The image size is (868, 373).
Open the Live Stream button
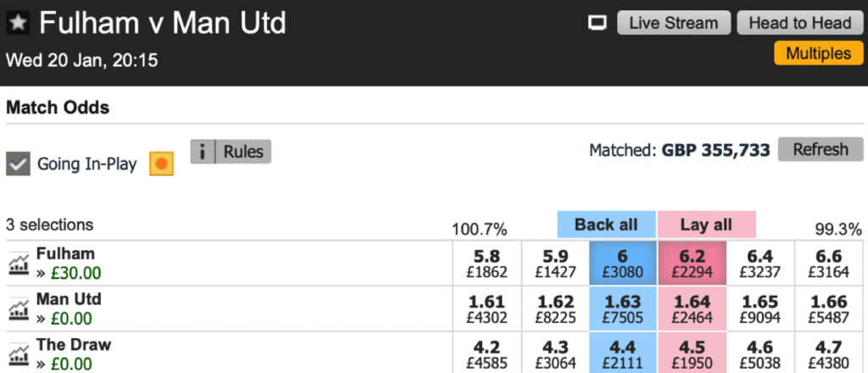[673, 23]
